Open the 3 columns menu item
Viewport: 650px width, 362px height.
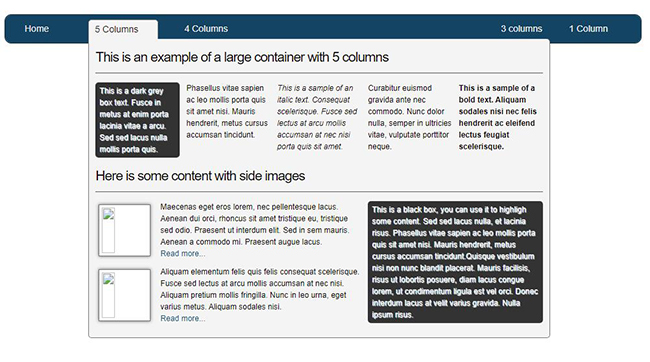[521, 29]
